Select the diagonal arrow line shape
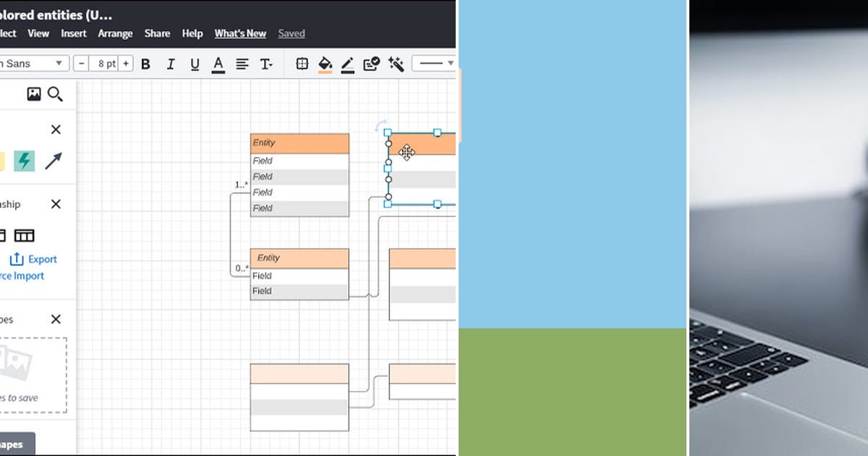Viewport: 868px width, 456px height. point(54,161)
